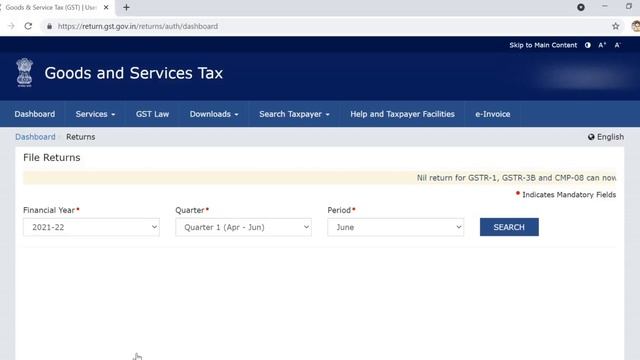This screenshot has height=360, width=640.
Task: Minimize the browser window
Action: click(x=604, y=7)
